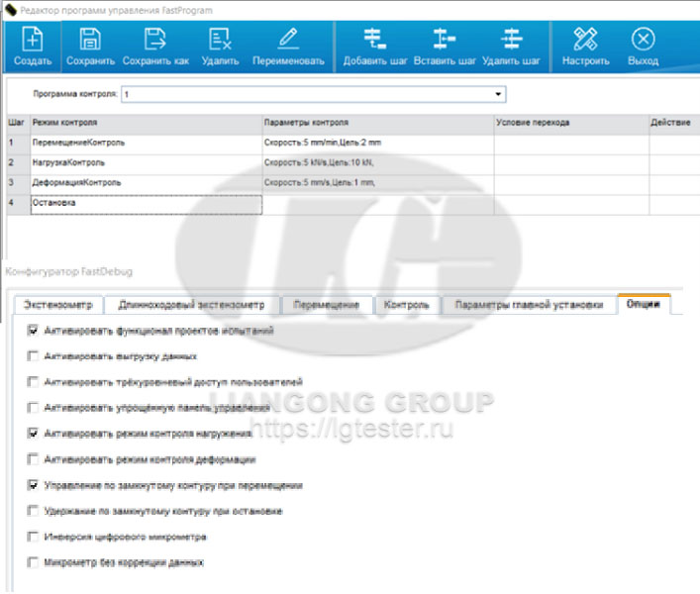Switch to the Перемещение tab
Screen dimensions: 700x594
(326, 305)
